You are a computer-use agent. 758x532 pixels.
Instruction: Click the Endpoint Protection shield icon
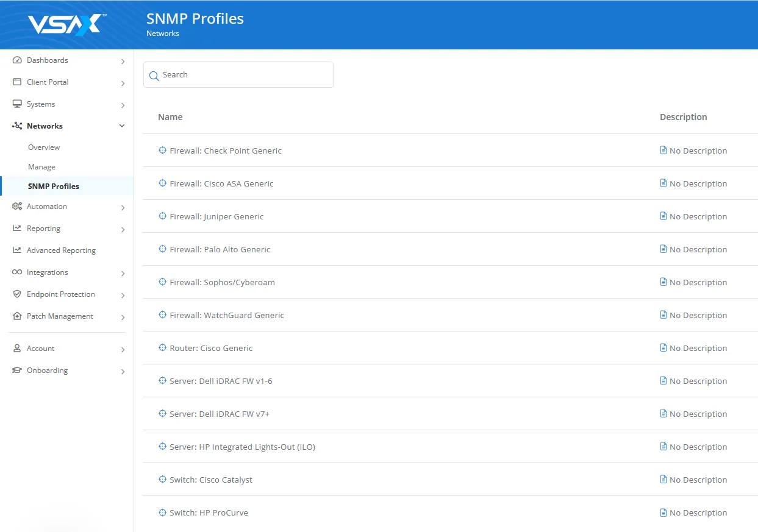pos(17,294)
